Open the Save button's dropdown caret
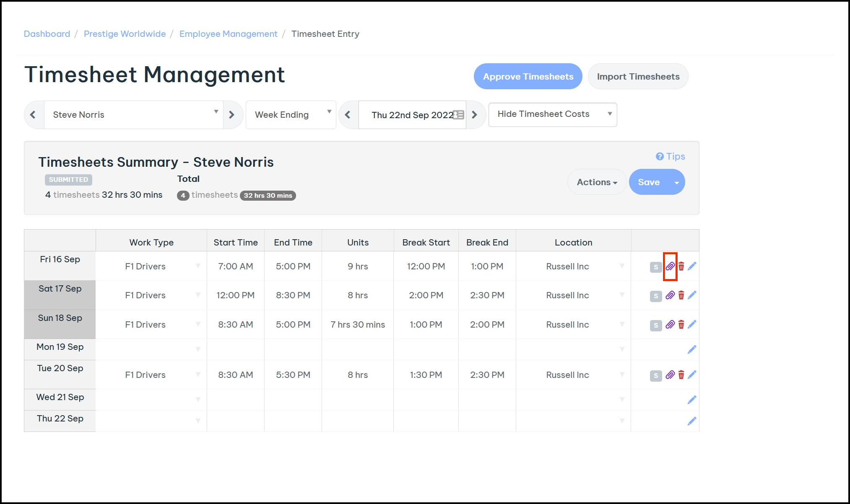 676,182
